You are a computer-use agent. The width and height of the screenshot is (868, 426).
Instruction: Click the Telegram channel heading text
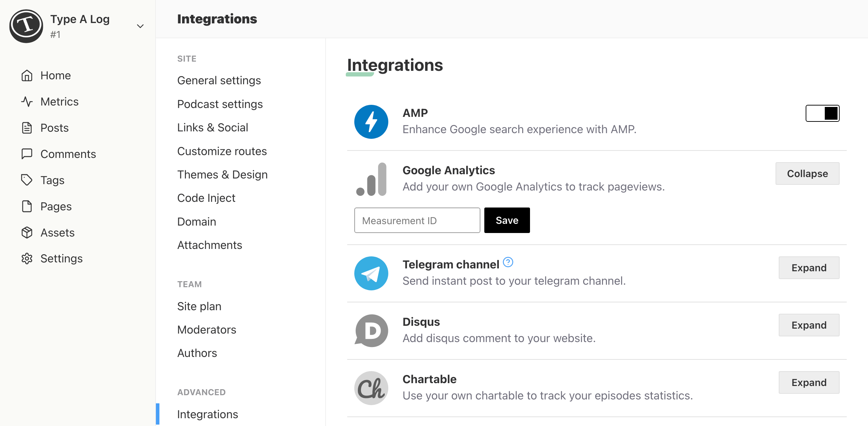coord(451,265)
